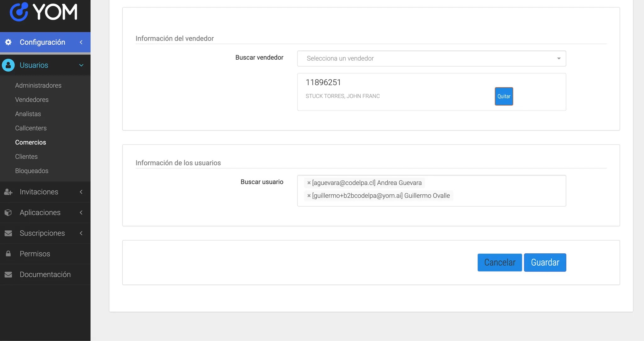The image size is (644, 341).
Task: Click the Usuarios avatar icon
Action: click(x=8, y=65)
